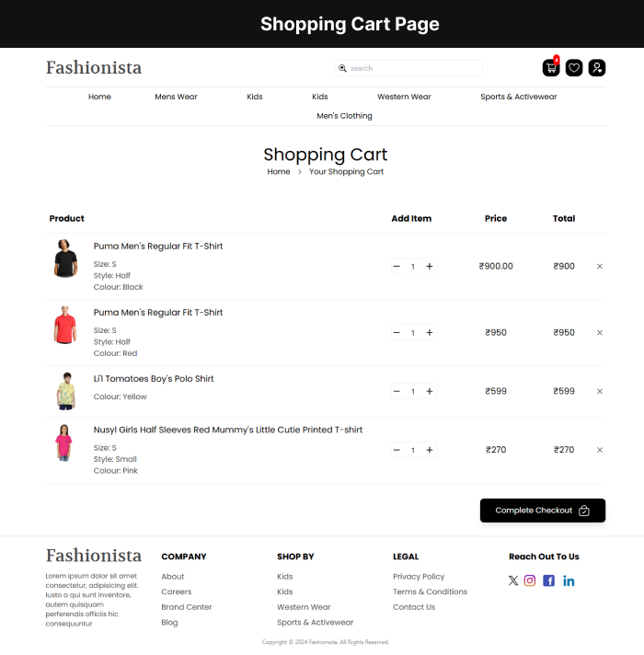Visit the Facebook social page icon
Screen dimensions: 644x655
pyautogui.click(x=549, y=580)
